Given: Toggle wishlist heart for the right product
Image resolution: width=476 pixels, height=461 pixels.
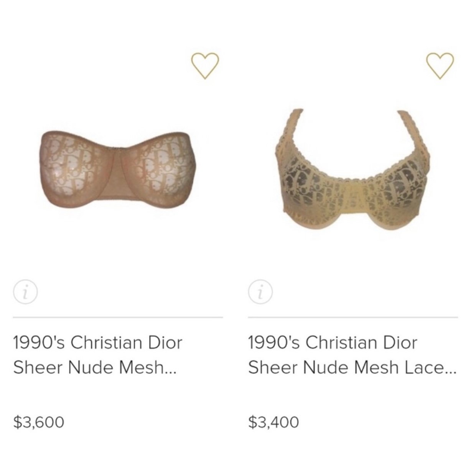Looking at the screenshot, I should [x=440, y=66].
